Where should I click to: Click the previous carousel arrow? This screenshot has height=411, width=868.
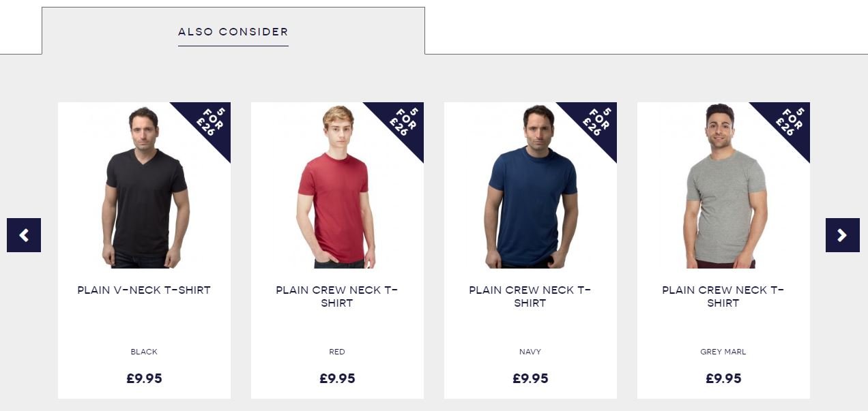click(x=24, y=235)
